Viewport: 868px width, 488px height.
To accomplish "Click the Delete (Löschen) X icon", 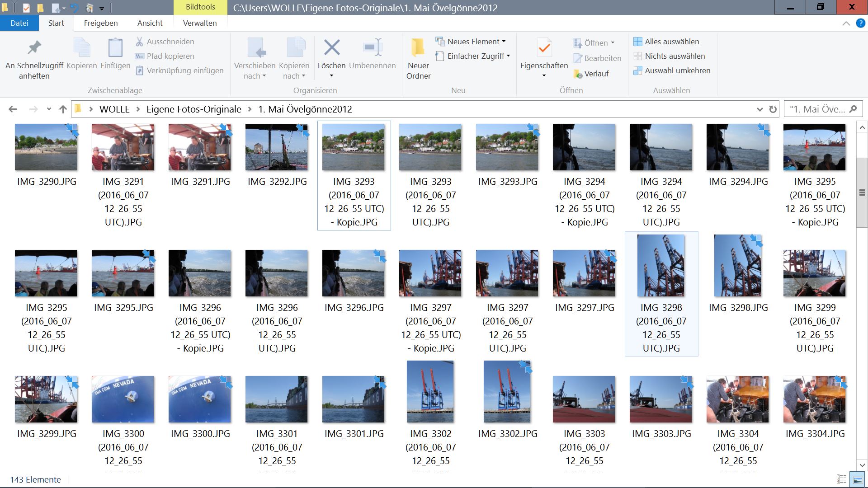I will click(x=331, y=47).
